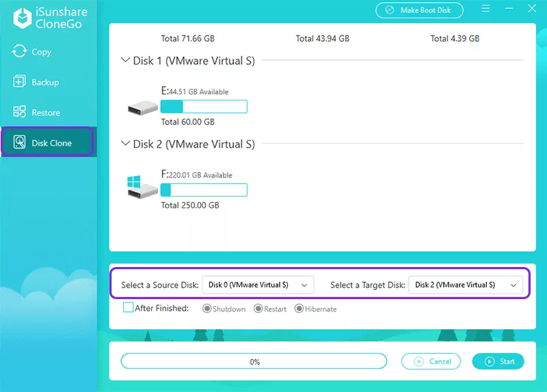Select the Restart radio button
Viewport: 547px width, 392px height.
[258, 309]
